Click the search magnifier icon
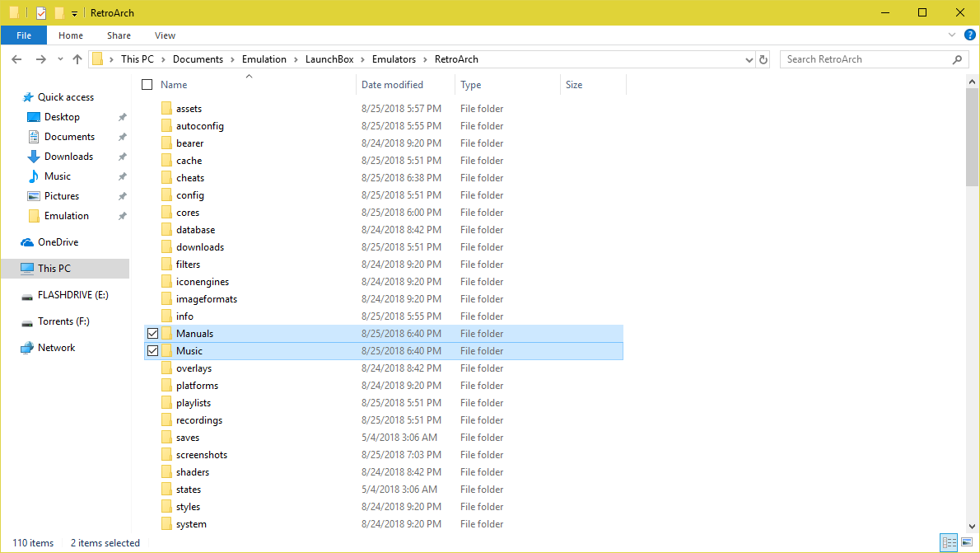The image size is (980, 553). click(957, 59)
